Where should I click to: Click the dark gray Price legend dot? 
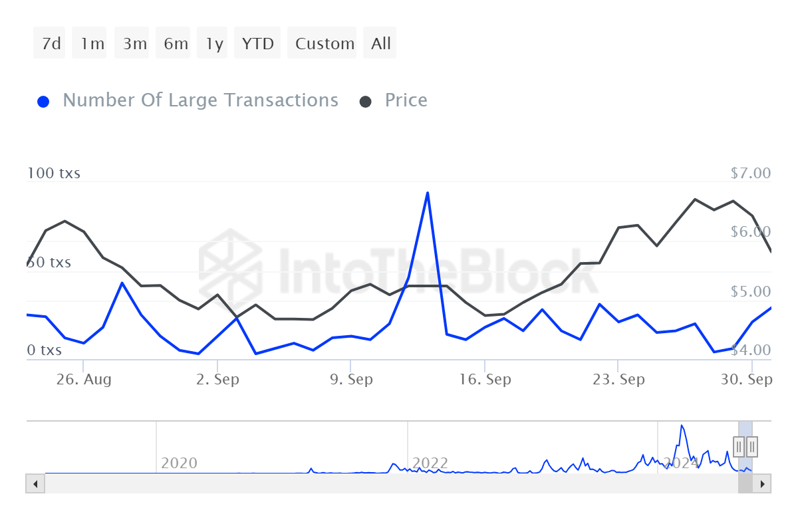pos(366,102)
